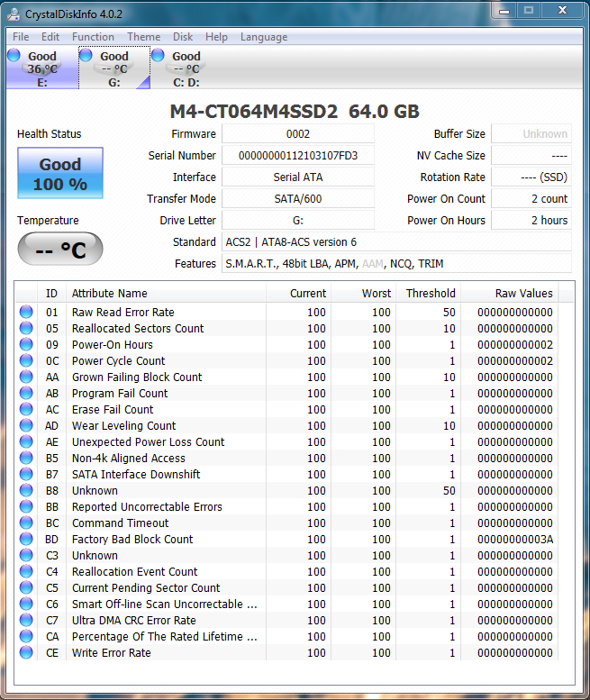Screen dimensions: 590x700
Task: Click status icon for Current Pending Sector Count
Action: click(x=26, y=587)
